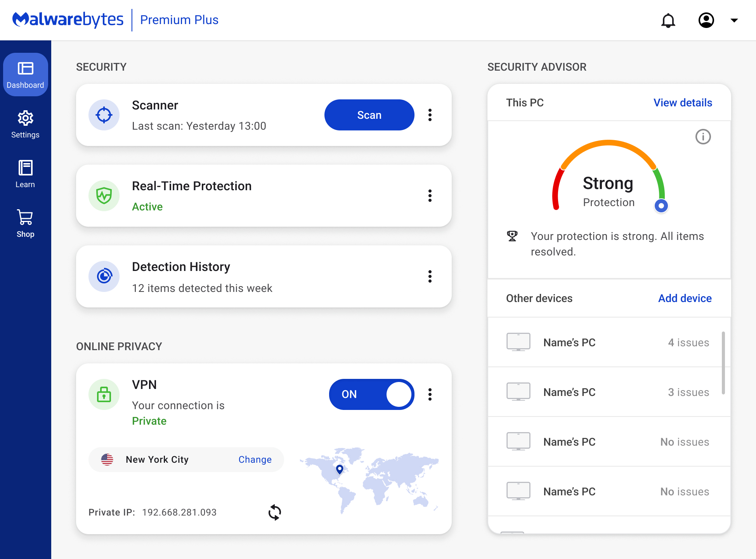Click the Scanner crosshair icon

click(104, 115)
